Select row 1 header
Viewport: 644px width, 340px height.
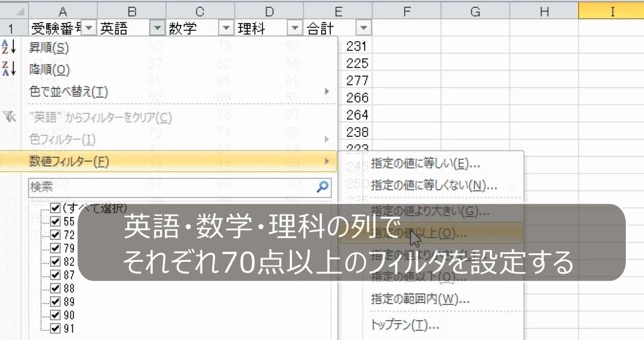14,28
